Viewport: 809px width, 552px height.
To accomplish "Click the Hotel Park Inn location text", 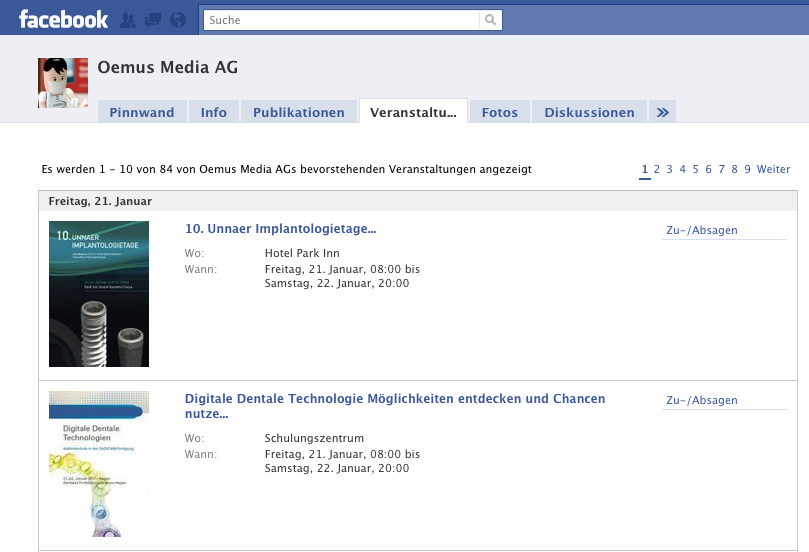I will click(x=302, y=253).
